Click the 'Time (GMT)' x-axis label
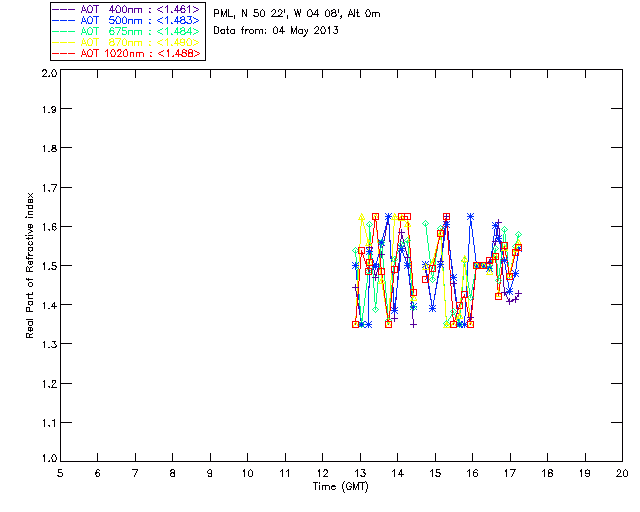 pyautogui.click(x=341, y=487)
